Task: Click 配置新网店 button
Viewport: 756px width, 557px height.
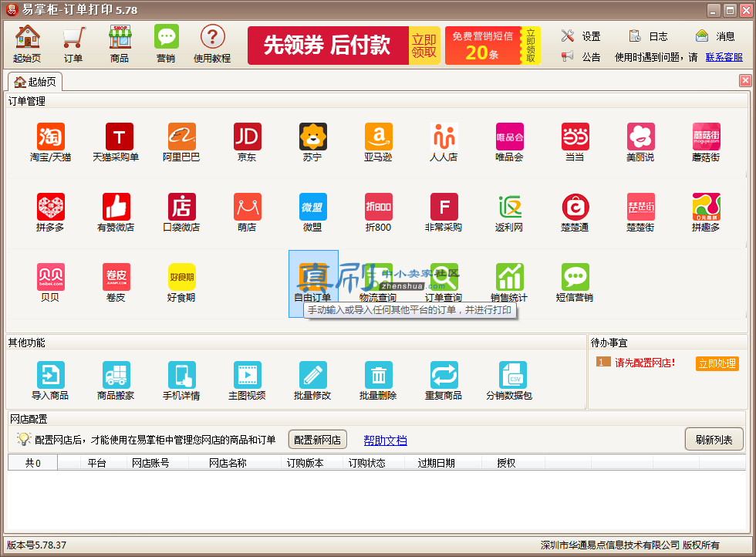Action: [x=317, y=440]
